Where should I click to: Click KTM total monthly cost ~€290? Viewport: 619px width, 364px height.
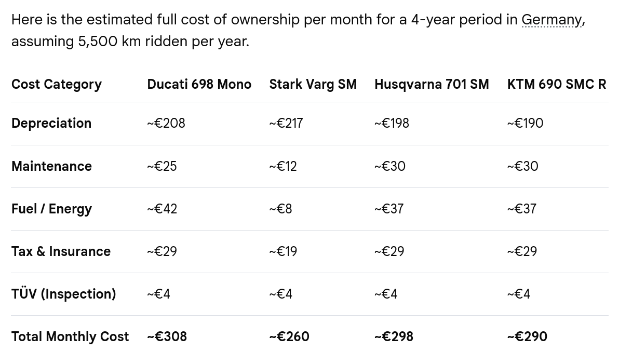[x=527, y=336]
